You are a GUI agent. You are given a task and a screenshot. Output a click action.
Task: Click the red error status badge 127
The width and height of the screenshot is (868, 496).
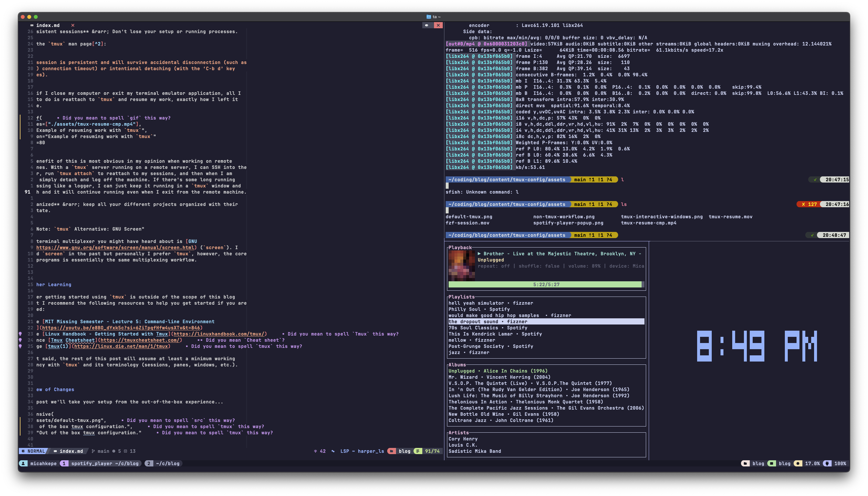(x=809, y=204)
